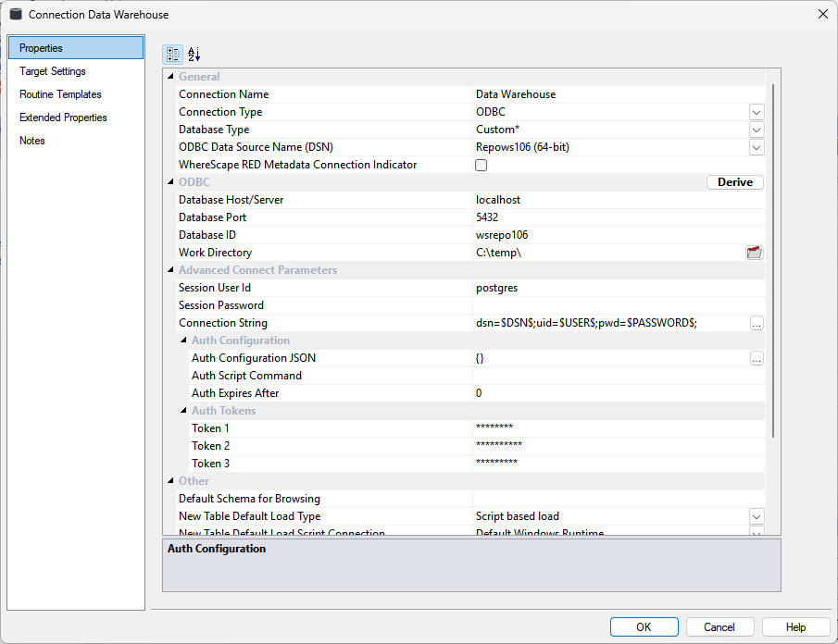838x644 pixels.
Task: Expand ODBC Data Source Name dropdown
Action: (757, 147)
